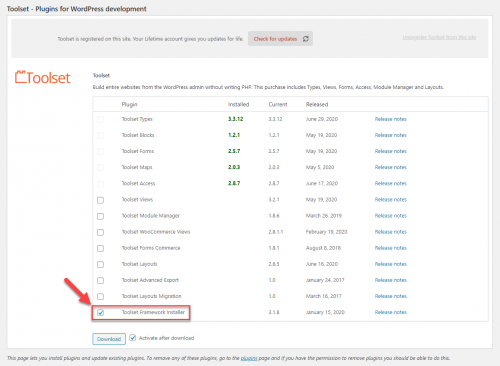Click the disabled Toolset Types checkbox
This screenshot has width=500, height=366.
[100, 119]
